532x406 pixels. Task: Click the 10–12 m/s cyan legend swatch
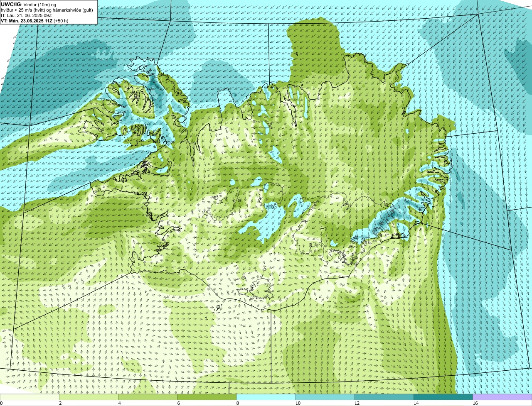(325, 397)
